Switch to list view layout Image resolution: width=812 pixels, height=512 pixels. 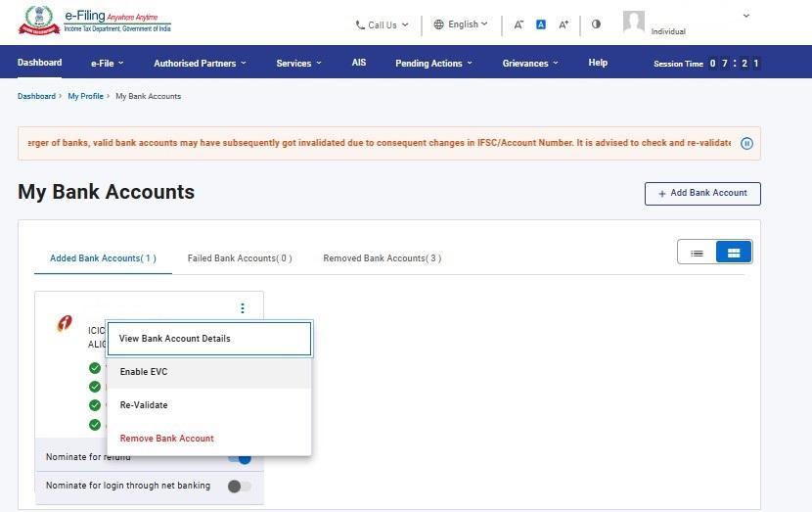pyautogui.click(x=697, y=253)
